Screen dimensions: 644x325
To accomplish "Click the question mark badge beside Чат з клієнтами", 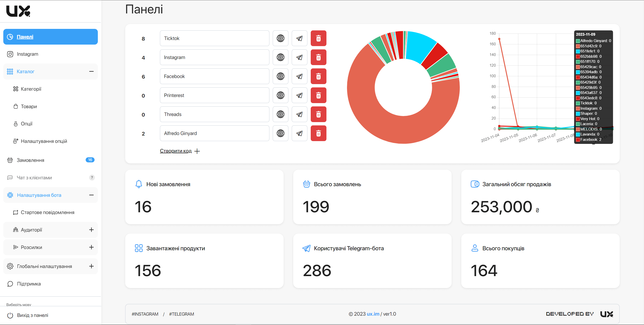I will coord(92,178).
